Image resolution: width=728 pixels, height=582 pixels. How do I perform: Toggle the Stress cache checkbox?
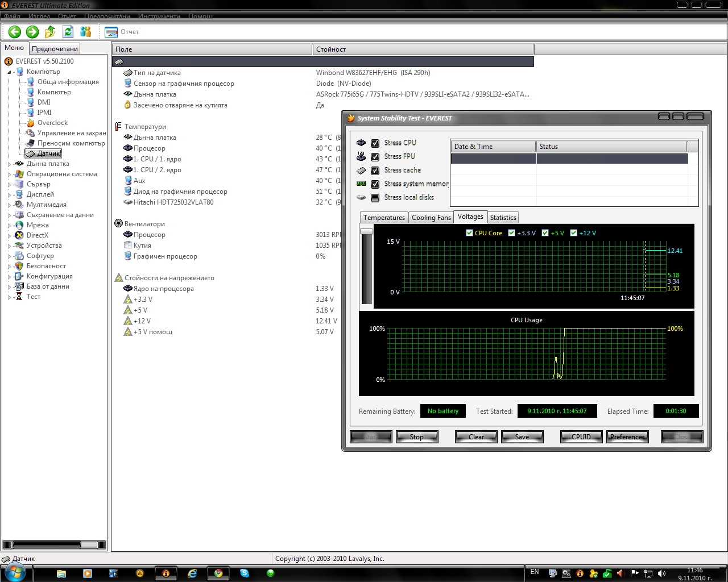click(375, 171)
